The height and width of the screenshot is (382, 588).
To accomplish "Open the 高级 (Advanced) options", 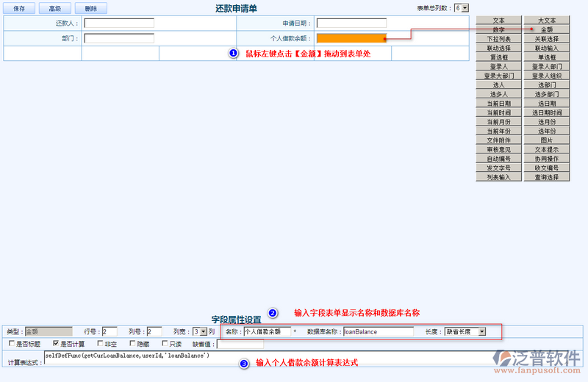I will (x=55, y=8).
